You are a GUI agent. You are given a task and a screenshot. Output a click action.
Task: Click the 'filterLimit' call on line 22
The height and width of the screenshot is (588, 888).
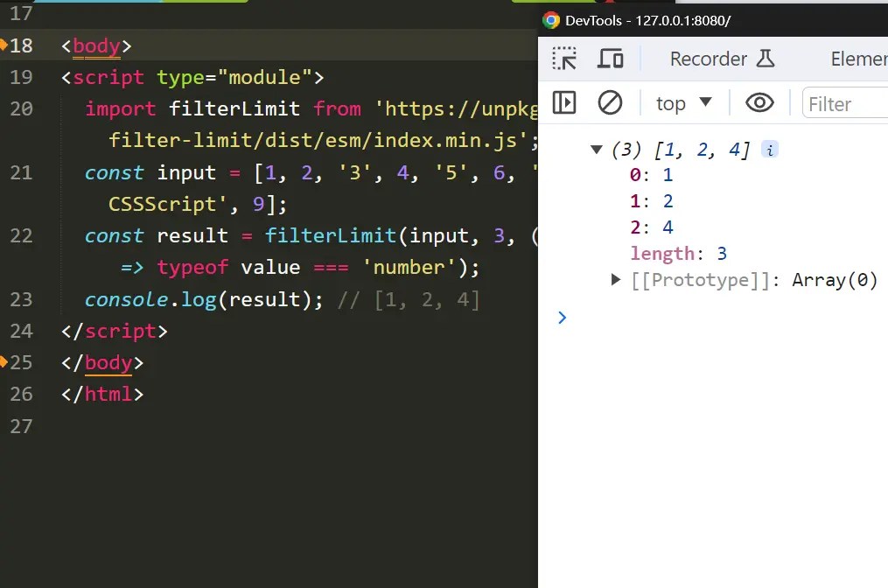click(330, 235)
